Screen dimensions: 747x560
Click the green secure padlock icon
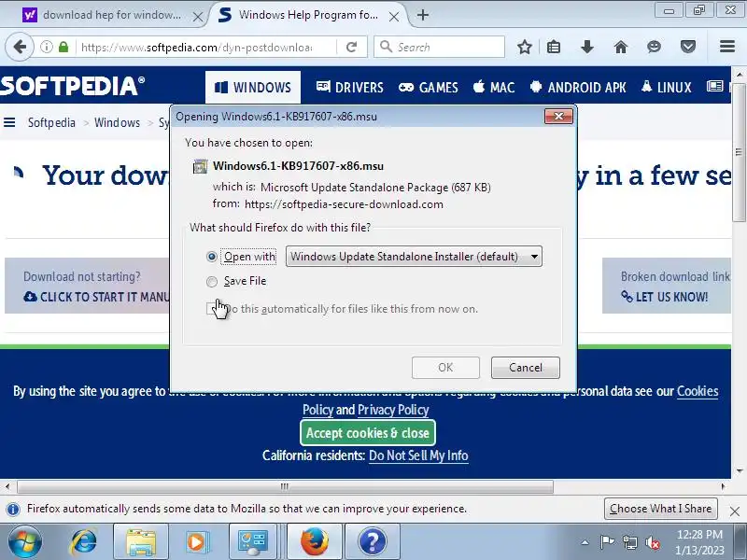point(63,47)
